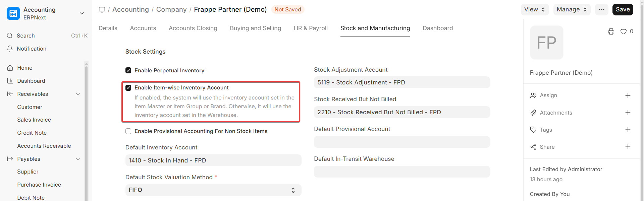
Task: Click the heart like icon
Action: tap(624, 31)
